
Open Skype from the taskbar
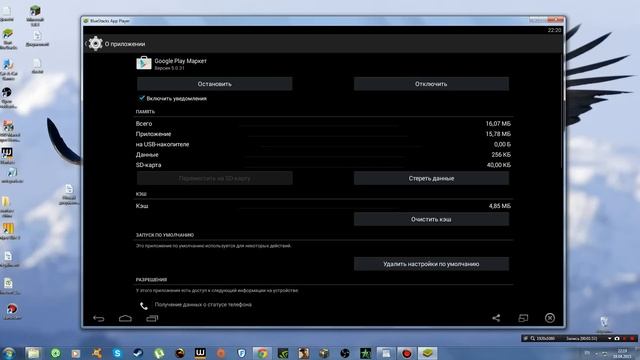pyautogui.click(x=117, y=353)
